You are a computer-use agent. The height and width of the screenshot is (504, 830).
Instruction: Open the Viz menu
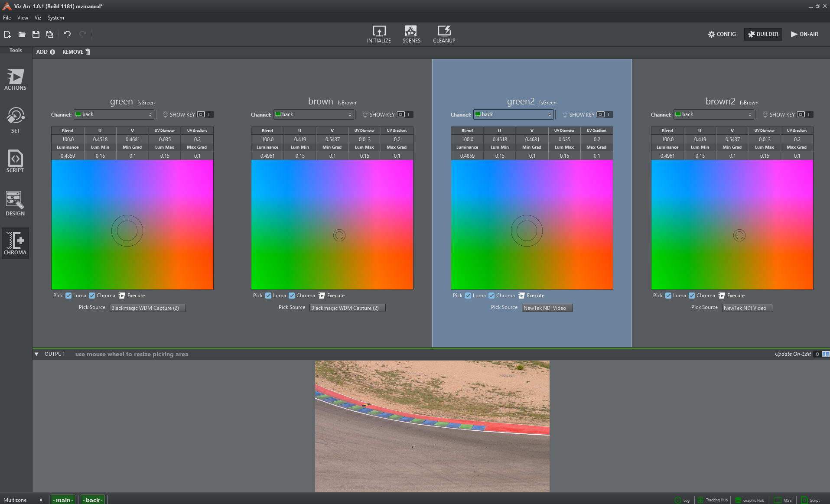tap(38, 18)
